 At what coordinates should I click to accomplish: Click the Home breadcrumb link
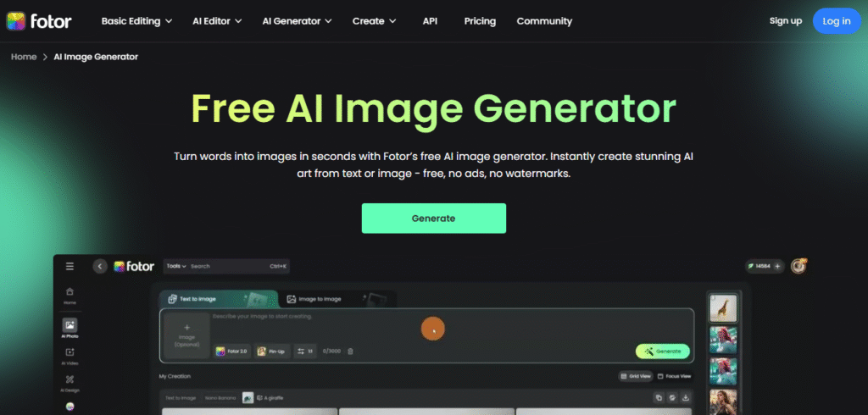coord(24,57)
